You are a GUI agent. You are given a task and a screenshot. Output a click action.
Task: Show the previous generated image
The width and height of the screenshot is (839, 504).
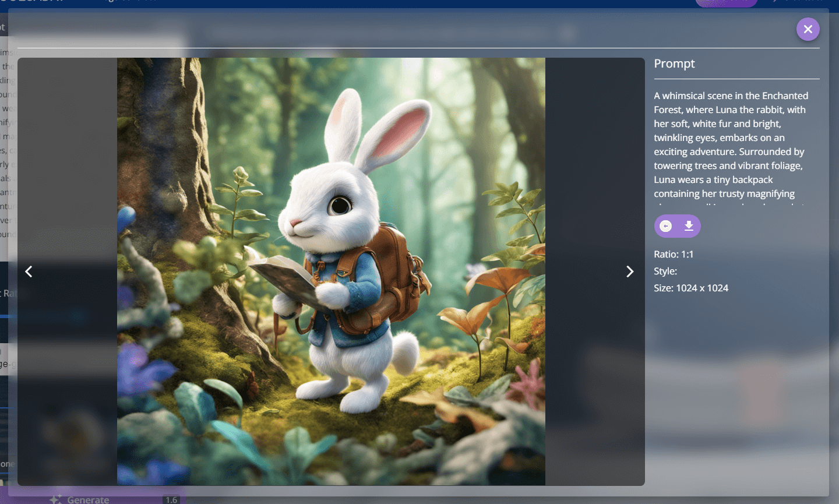pos(29,272)
